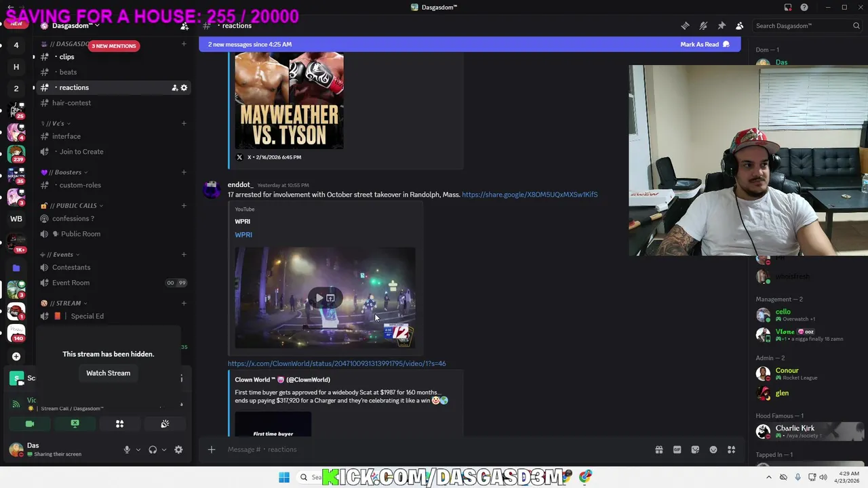Collapse the Events category

tap(60, 255)
